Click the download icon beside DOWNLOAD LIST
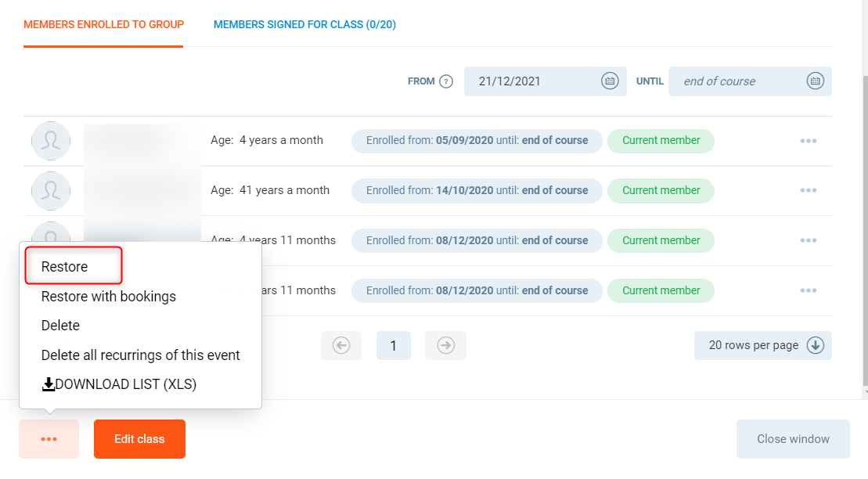The width and height of the screenshot is (868, 479). [49, 384]
